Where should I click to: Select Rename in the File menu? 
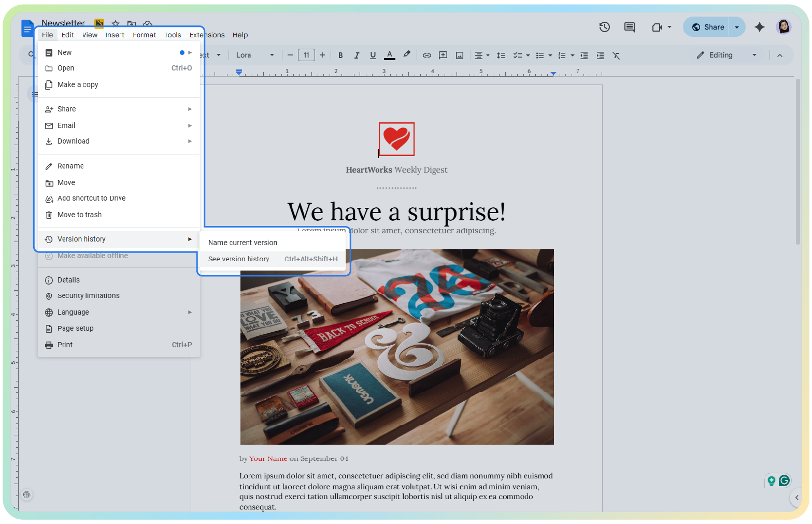tap(119, 166)
